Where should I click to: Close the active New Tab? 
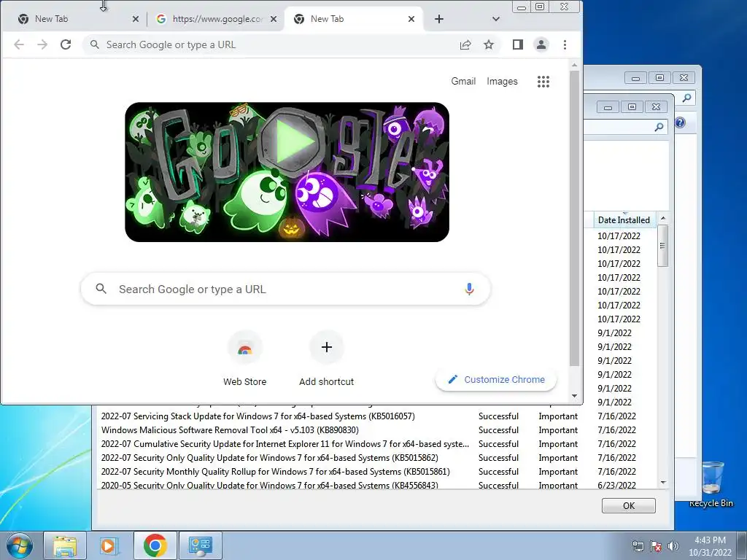[411, 19]
